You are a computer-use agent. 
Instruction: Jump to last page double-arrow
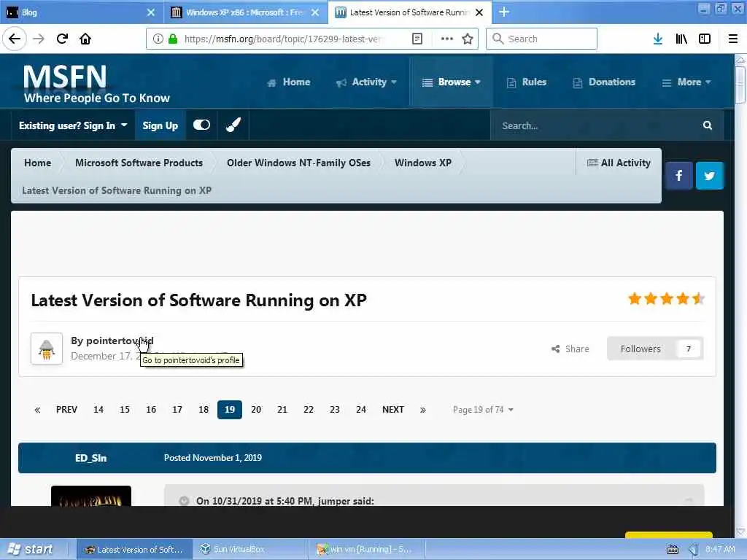pos(422,410)
